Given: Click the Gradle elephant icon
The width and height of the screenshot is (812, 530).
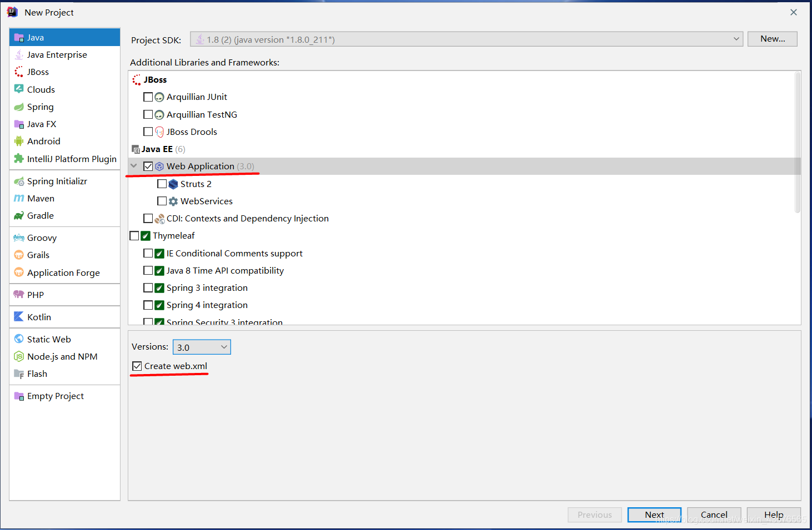Looking at the screenshot, I should pos(19,215).
